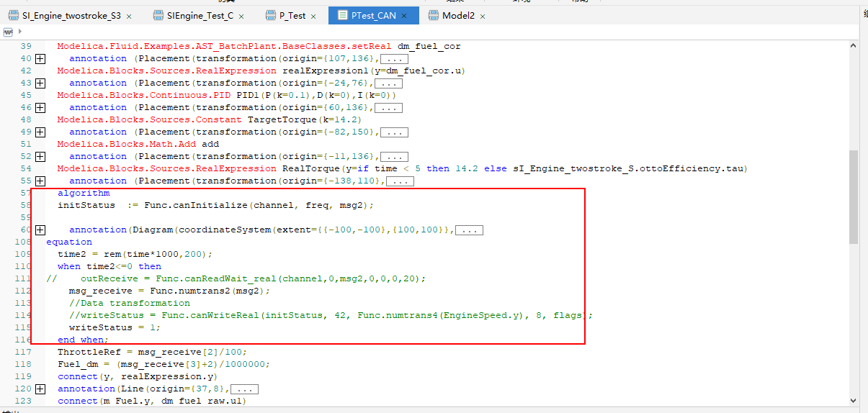The image size is (868, 413).
Task: Click 'Modelica.Blocks.Math.Add add' line
Action: point(138,144)
